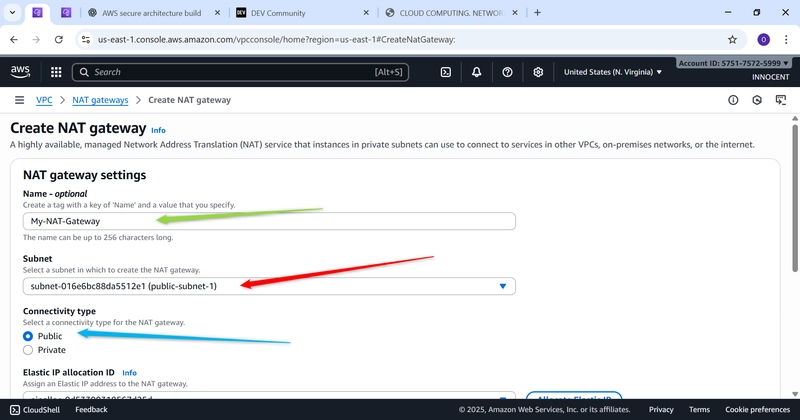Bookmark this page with the star icon
The width and height of the screenshot is (800, 420).
tap(732, 39)
